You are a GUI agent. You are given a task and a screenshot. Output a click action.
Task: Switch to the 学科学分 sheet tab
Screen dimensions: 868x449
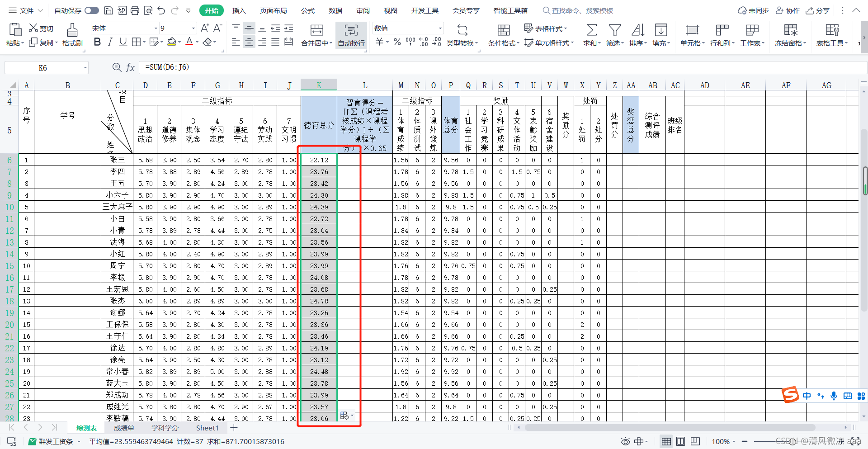click(x=165, y=428)
